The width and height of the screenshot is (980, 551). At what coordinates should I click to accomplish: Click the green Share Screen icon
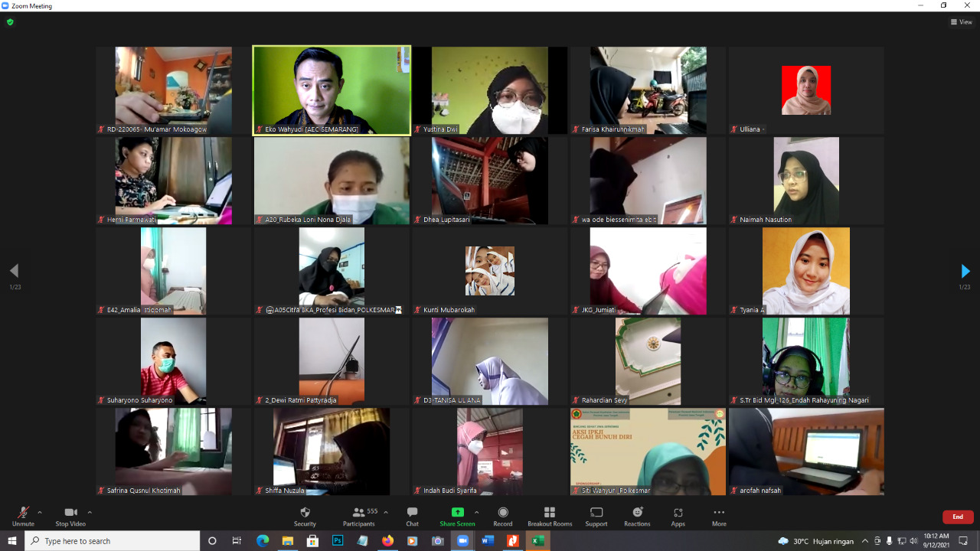(x=457, y=513)
